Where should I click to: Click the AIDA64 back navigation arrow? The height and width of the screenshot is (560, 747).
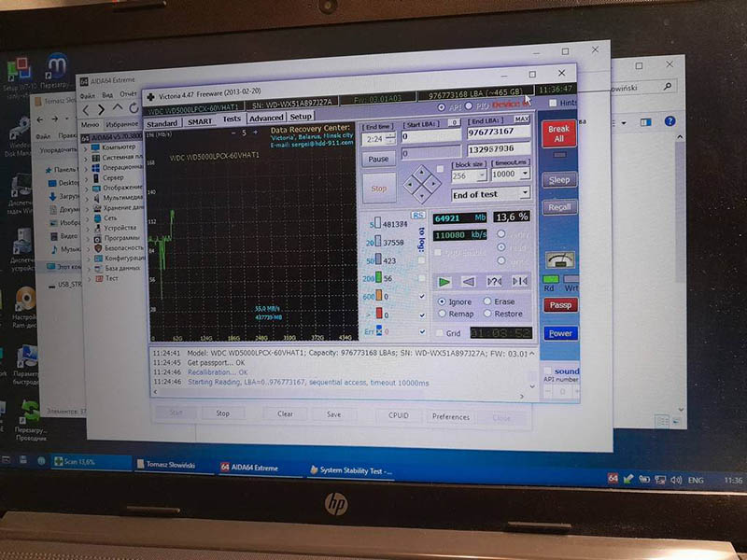coord(87,110)
